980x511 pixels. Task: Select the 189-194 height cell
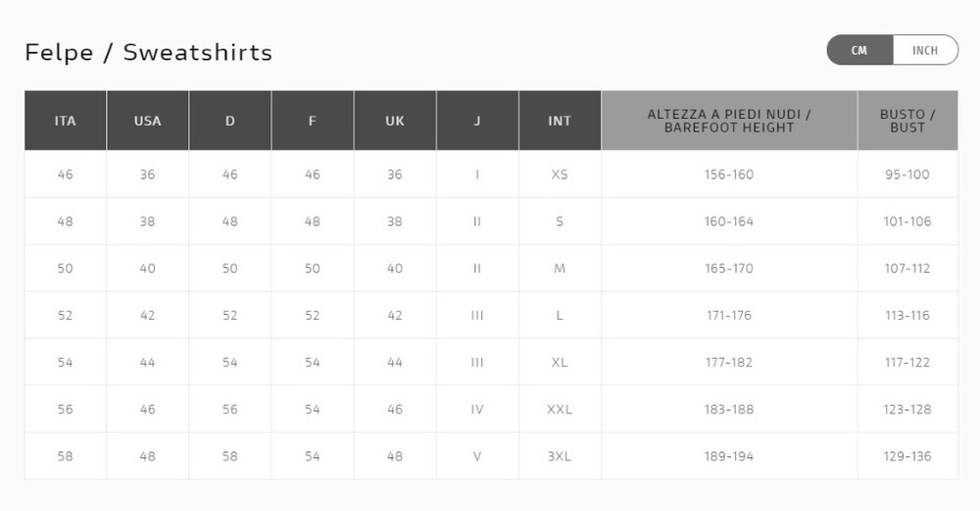[x=729, y=456]
